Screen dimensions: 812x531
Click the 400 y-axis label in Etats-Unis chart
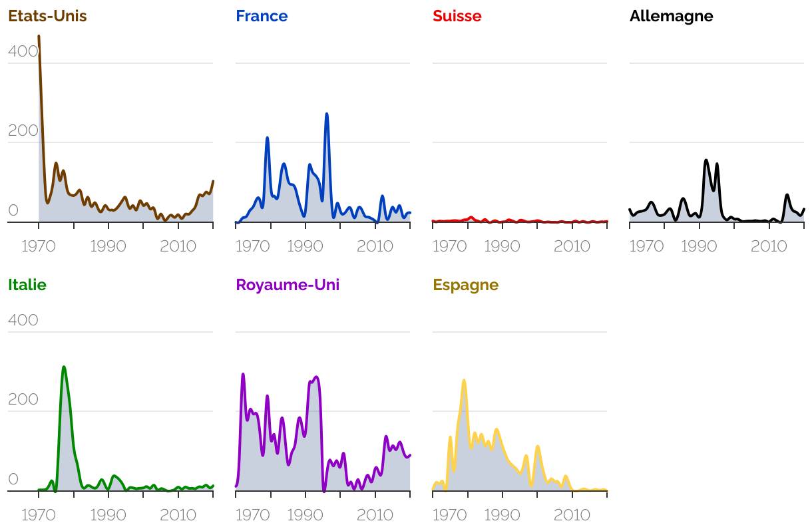(x=23, y=51)
